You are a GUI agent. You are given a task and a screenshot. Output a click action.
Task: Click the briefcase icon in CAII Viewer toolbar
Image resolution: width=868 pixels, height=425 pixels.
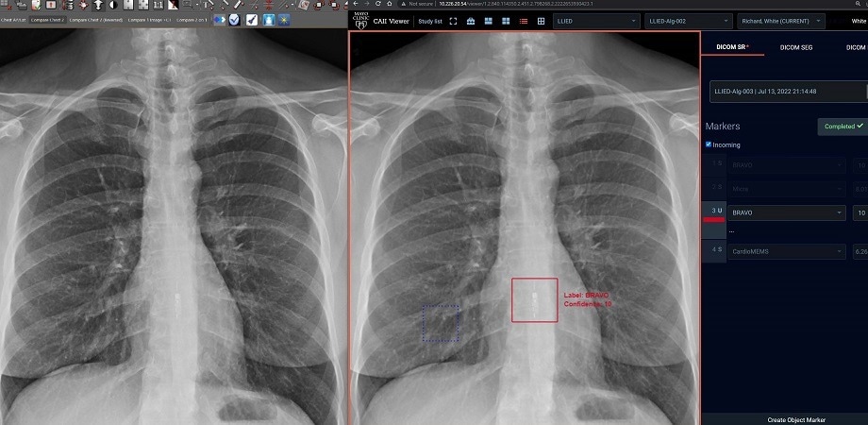pos(471,21)
